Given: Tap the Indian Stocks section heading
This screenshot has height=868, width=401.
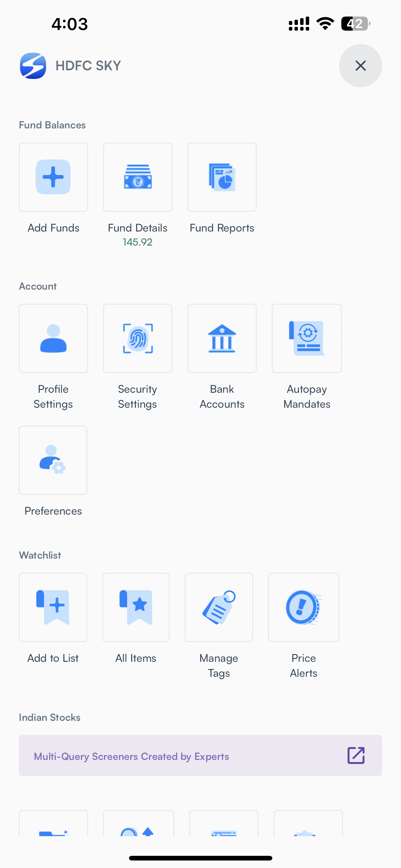Looking at the screenshot, I should pyautogui.click(x=49, y=717).
